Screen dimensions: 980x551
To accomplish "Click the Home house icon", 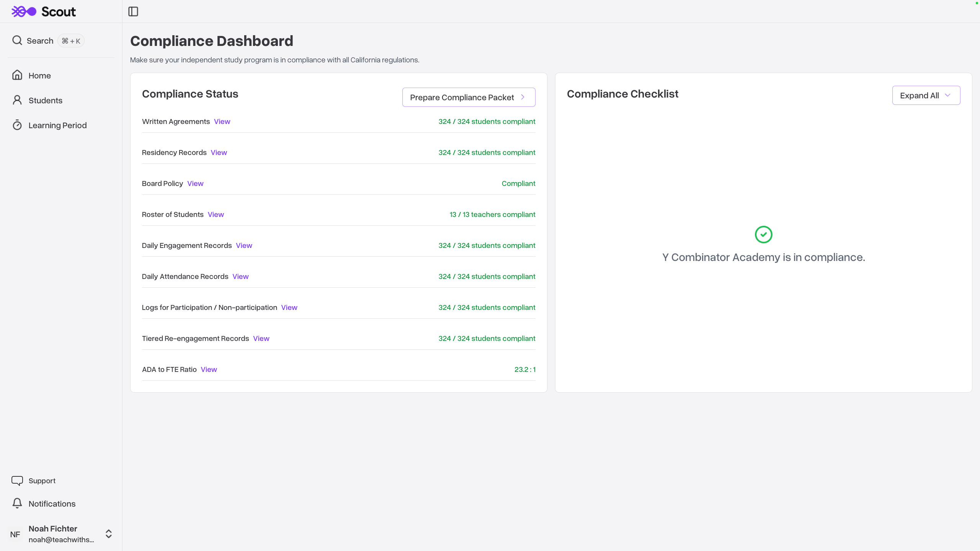I will tap(17, 75).
